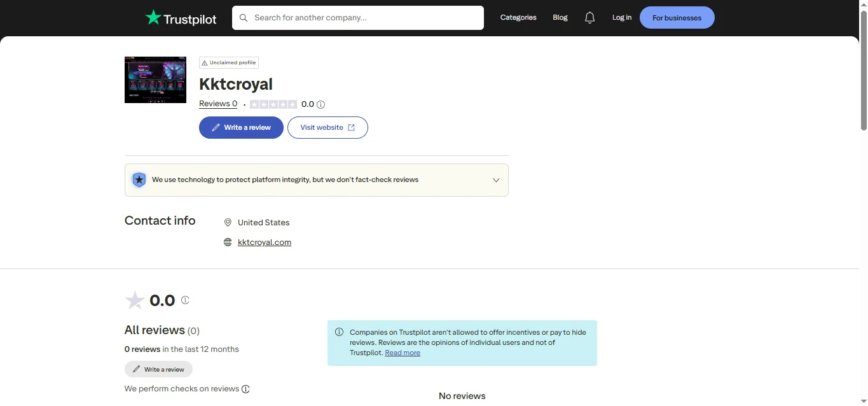Click info icon next to header 0.0 rating
This screenshot has width=868, height=406.
point(320,104)
